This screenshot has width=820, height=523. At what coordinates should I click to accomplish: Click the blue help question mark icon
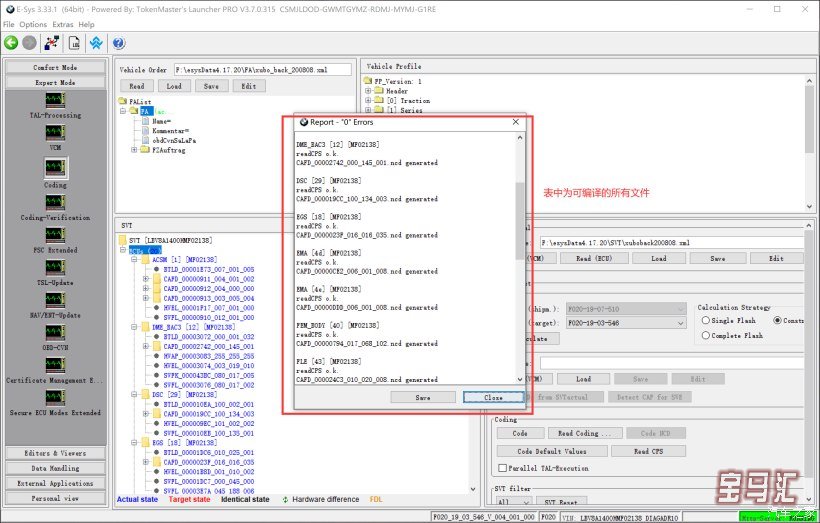pos(119,43)
